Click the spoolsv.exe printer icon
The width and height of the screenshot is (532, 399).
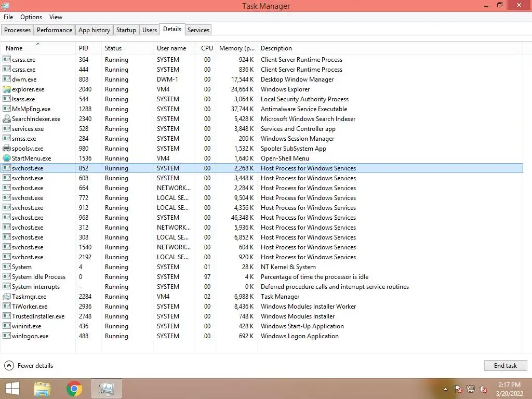pyautogui.click(x=6, y=148)
